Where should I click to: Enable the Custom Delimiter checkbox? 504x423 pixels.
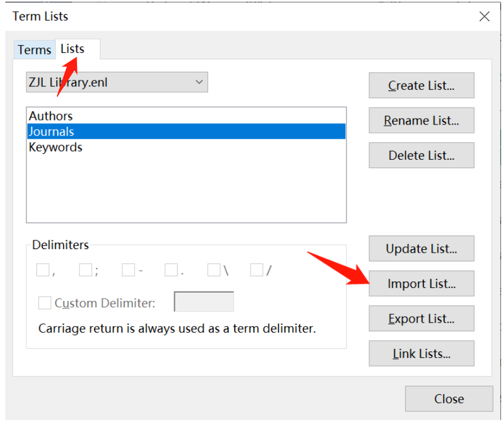[45, 303]
